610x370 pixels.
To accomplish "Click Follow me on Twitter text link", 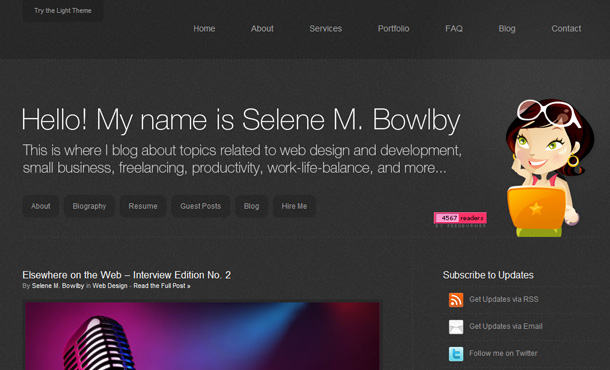I will pos(503,353).
